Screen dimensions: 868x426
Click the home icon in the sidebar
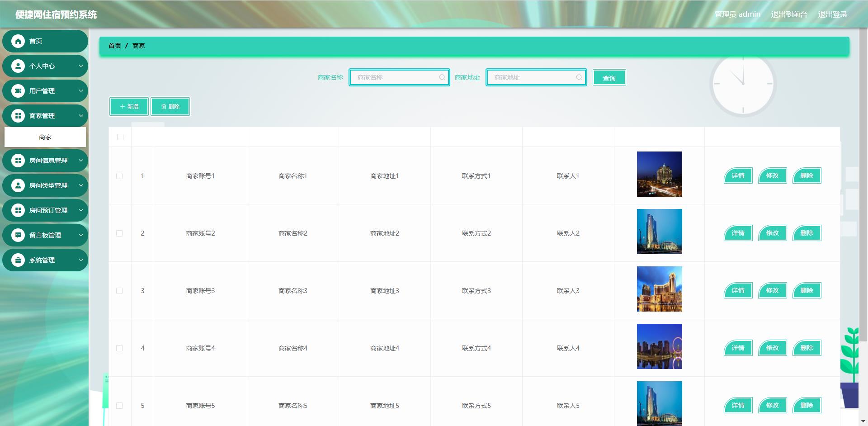18,41
